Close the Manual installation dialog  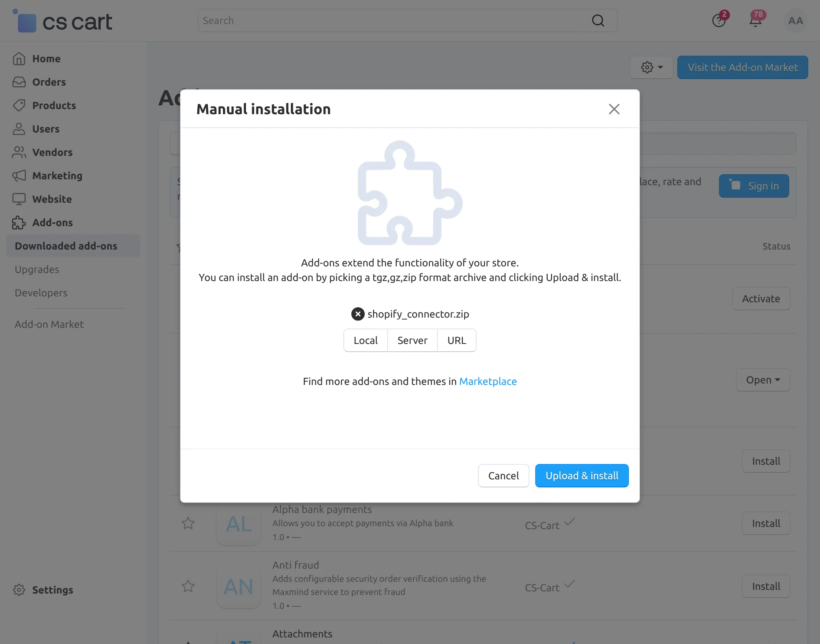coord(614,109)
